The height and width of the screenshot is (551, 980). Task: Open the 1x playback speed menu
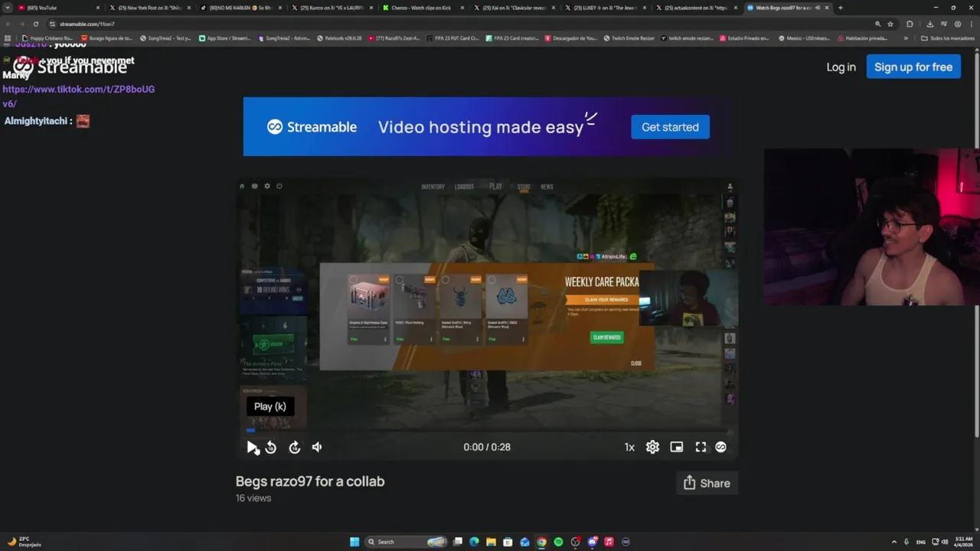(629, 448)
